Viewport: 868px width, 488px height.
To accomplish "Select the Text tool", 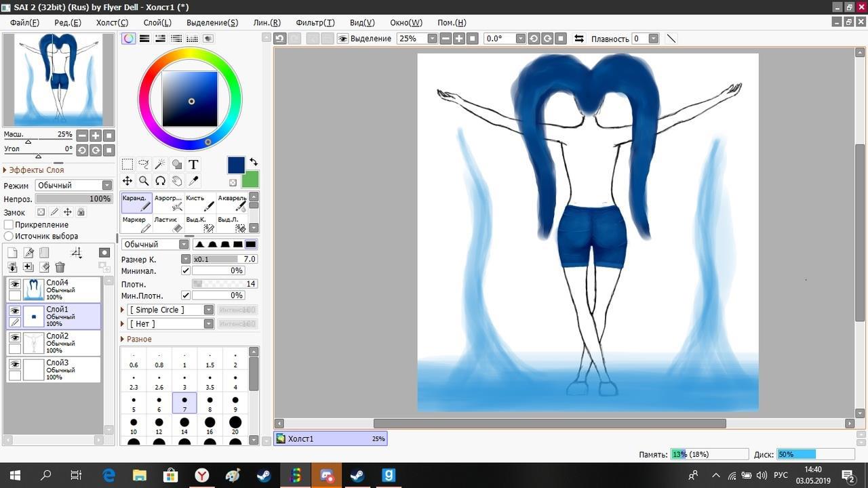I will click(x=193, y=164).
